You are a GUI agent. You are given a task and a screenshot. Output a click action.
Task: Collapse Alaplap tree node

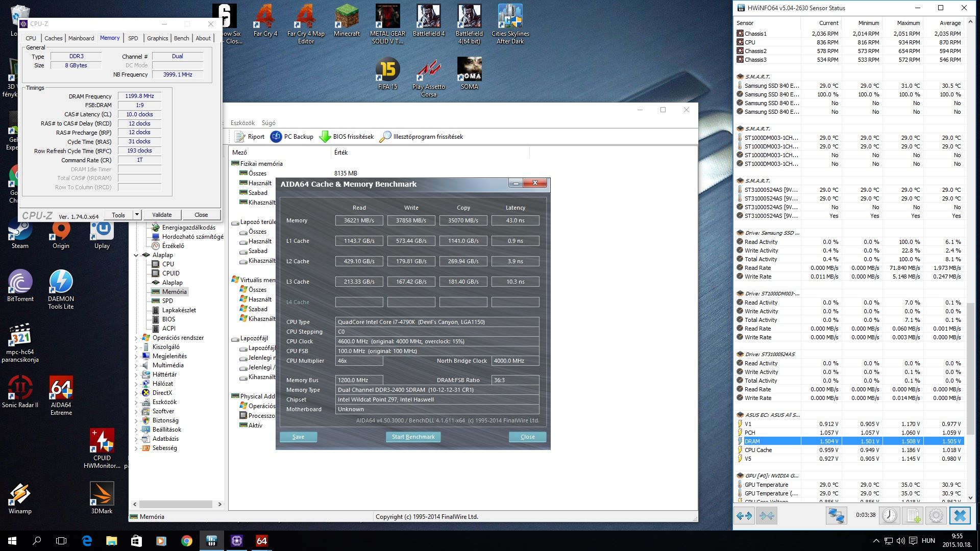(x=136, y=255)
